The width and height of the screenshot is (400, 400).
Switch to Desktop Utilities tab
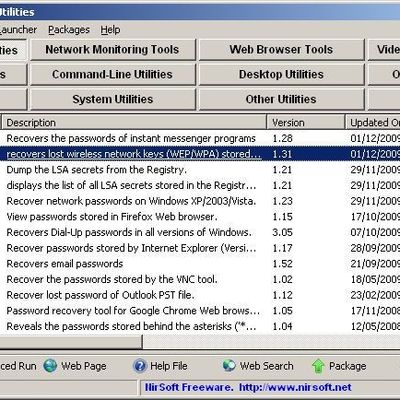pos(281,74)
